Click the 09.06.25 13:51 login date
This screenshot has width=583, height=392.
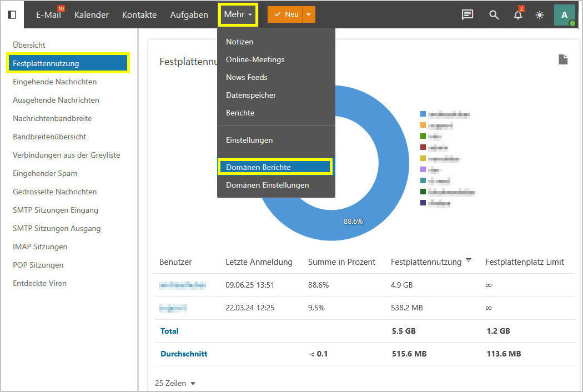click(x=250, y=285)
